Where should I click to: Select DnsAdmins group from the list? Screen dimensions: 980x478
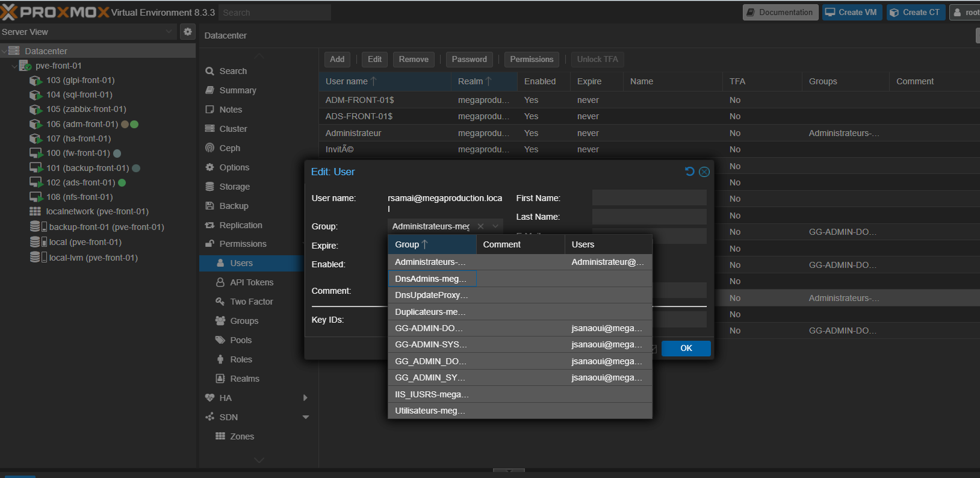[431, 279]
